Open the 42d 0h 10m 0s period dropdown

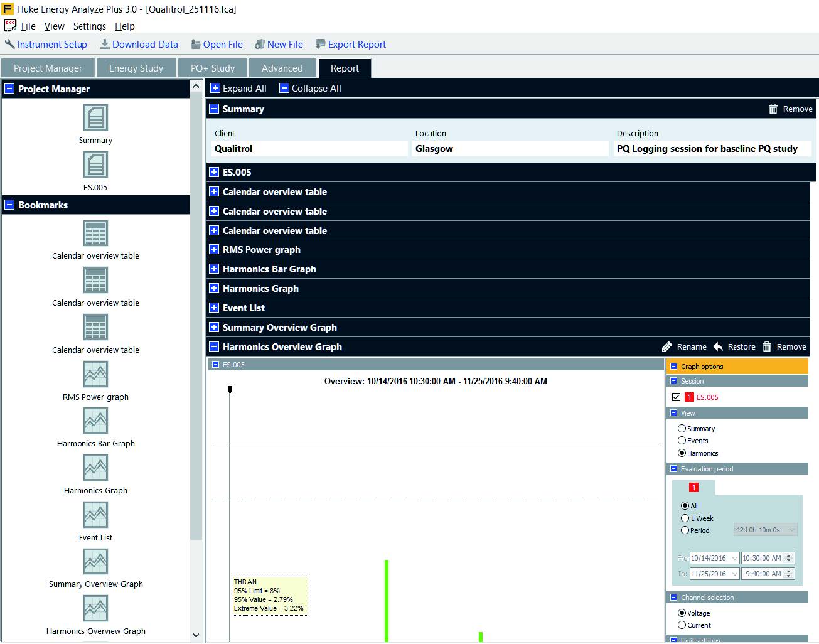click(x=766, y=530)
